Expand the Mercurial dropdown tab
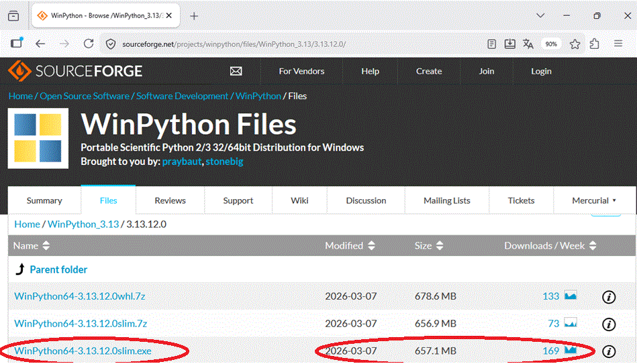Viewport: 637px width, 364px height. coord(594,200)
